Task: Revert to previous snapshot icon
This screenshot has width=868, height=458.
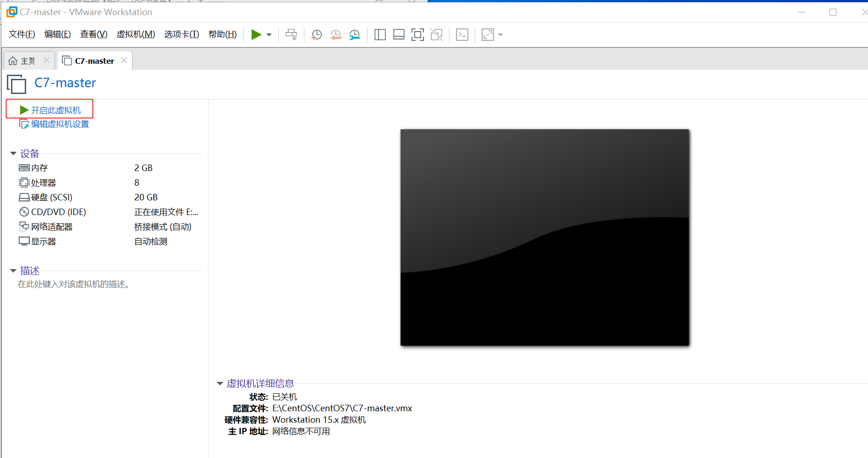Action: pos(335,35)
